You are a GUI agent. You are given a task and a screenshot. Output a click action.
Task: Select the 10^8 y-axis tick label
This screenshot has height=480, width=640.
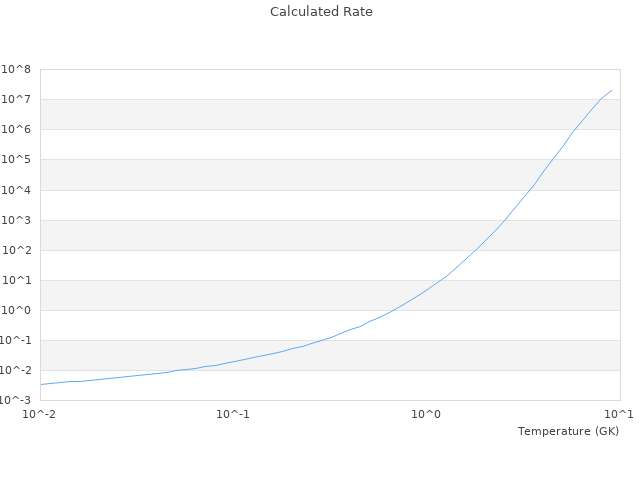tap(17, 70)
